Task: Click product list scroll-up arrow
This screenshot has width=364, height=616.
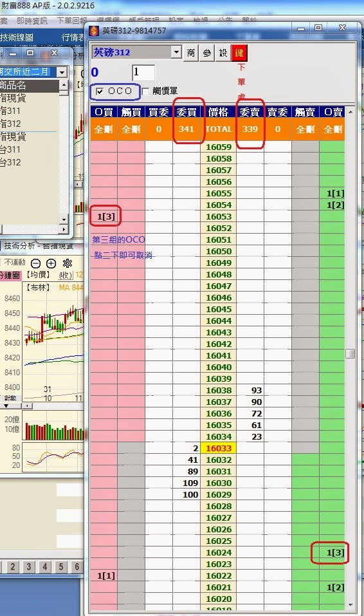Action: (64, 85)
